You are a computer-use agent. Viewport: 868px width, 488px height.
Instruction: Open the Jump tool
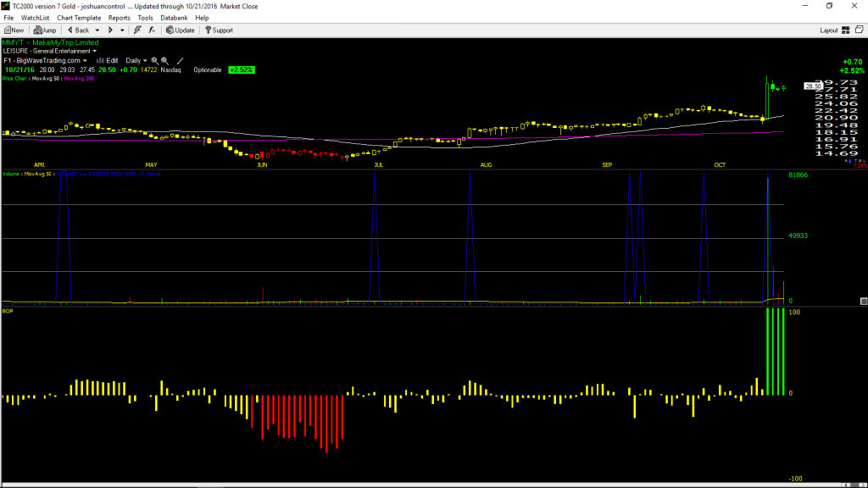coord(45,30)
